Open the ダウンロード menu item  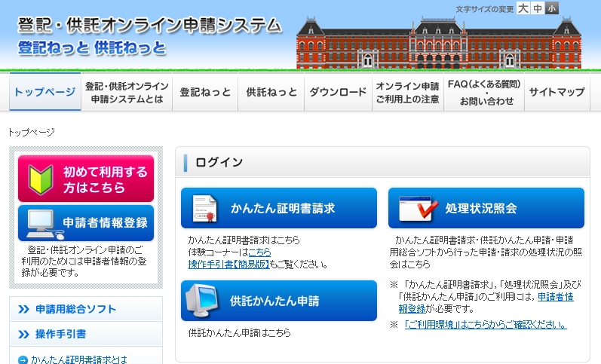click(x=338, y=93)
